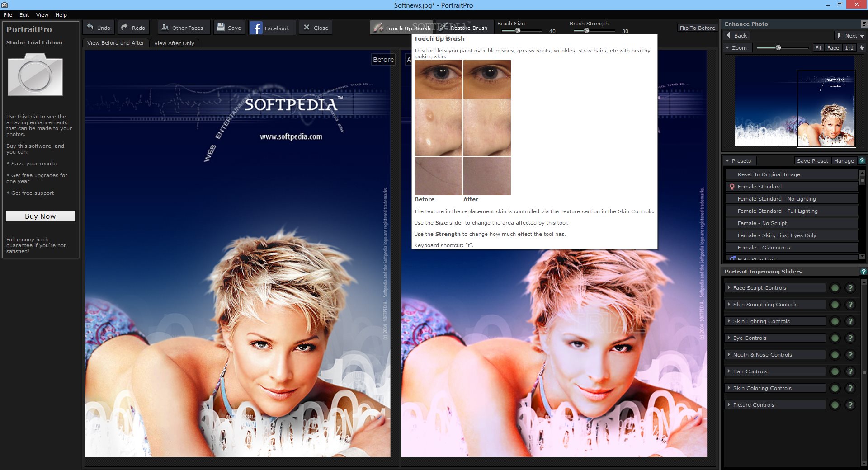Set zoom to 1:1
The width and height of the screenshot is (868, 470).
[849, 47]
